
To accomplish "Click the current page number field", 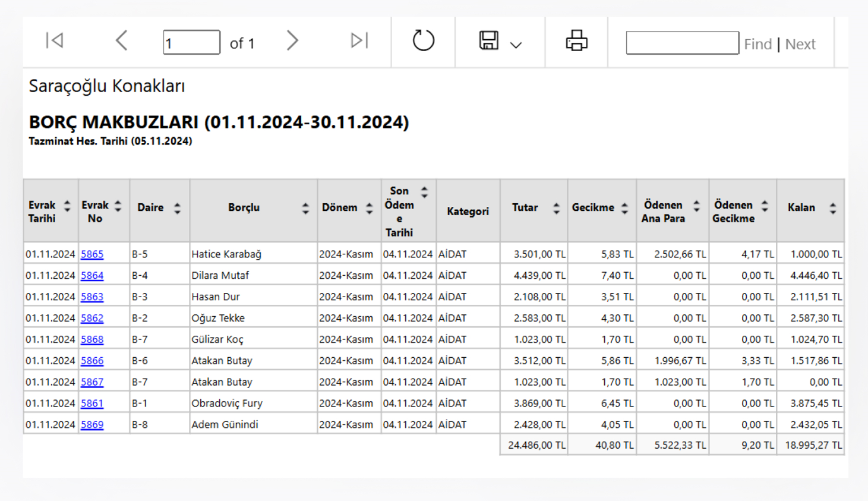I will [191, 42].
